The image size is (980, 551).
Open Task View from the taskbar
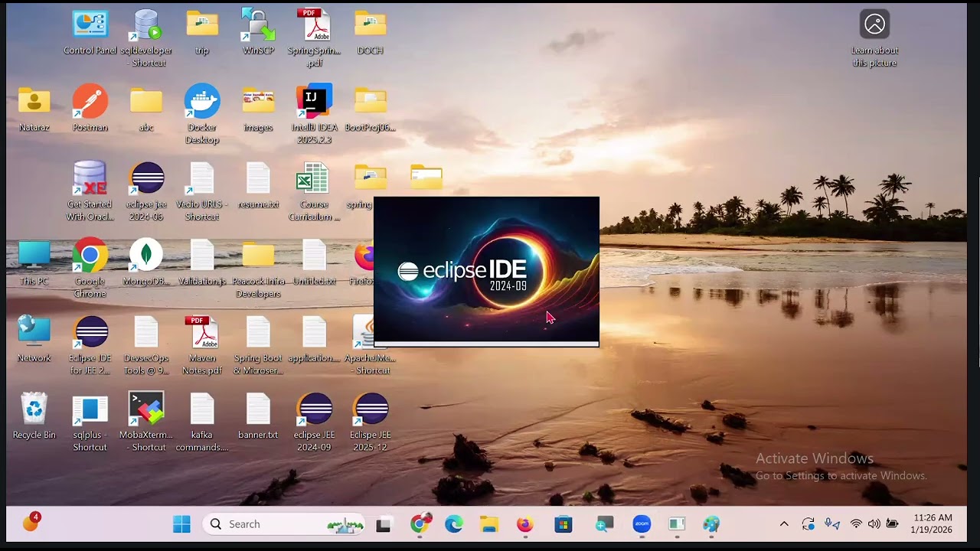point(384,524)
